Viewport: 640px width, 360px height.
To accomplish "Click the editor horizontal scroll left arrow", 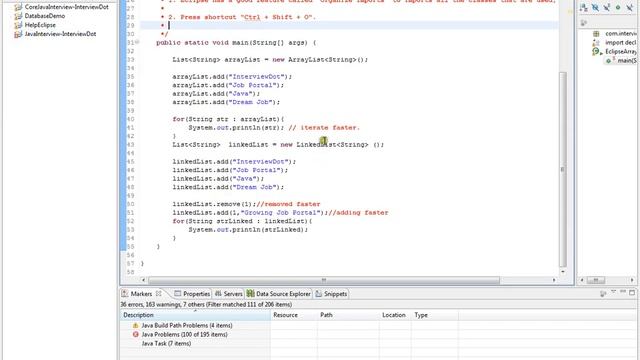I will pos(143,280).
